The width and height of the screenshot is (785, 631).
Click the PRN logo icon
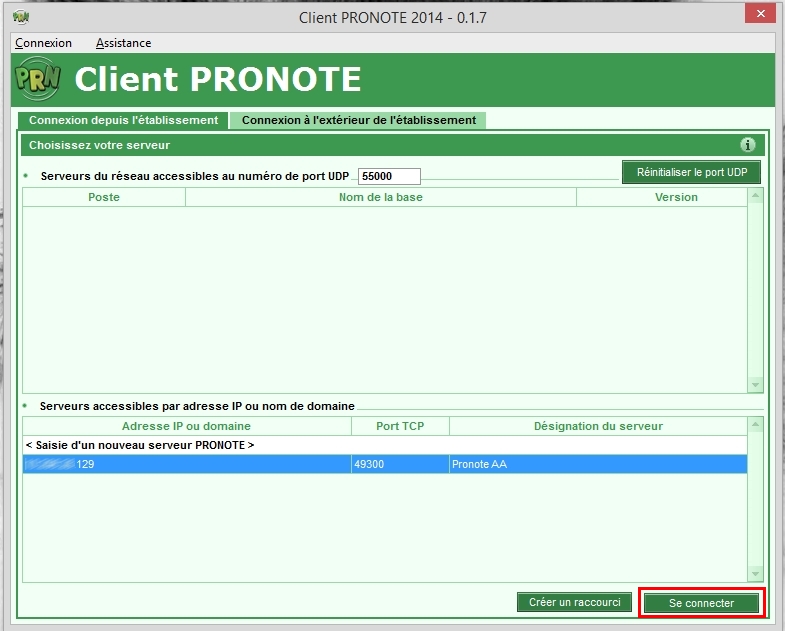38,79
